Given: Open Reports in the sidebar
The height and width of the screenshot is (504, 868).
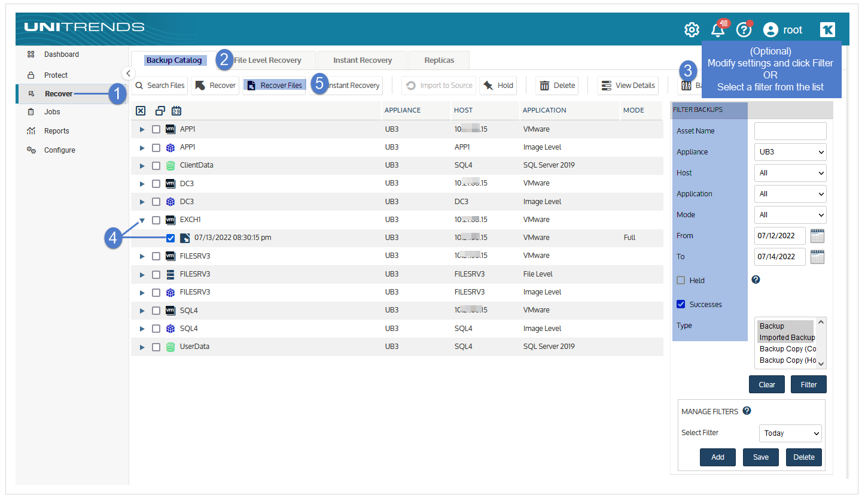Looking at the screenshot, I should [x=57, y=131].
